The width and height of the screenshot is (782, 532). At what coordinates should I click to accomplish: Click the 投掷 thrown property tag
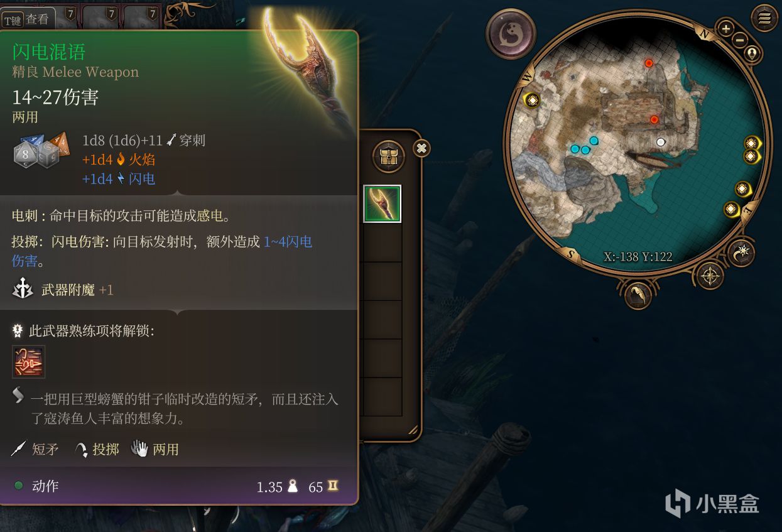[97, 449]
